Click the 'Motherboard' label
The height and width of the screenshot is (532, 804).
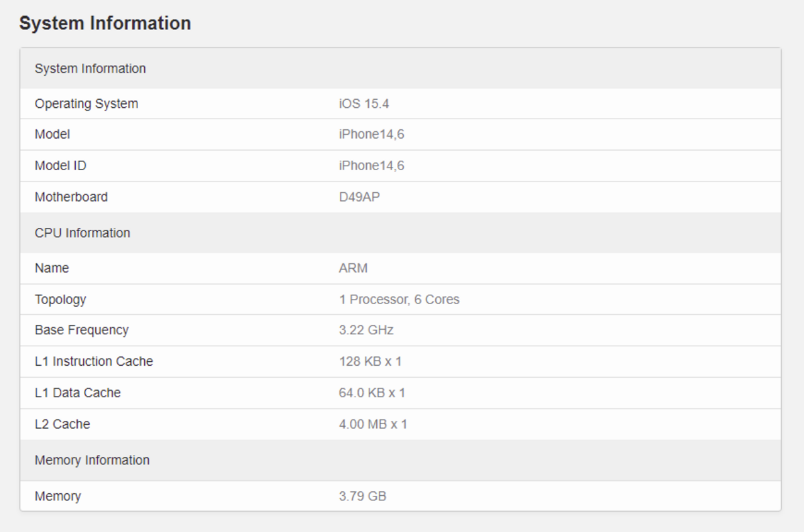click(x=71, y=197)
